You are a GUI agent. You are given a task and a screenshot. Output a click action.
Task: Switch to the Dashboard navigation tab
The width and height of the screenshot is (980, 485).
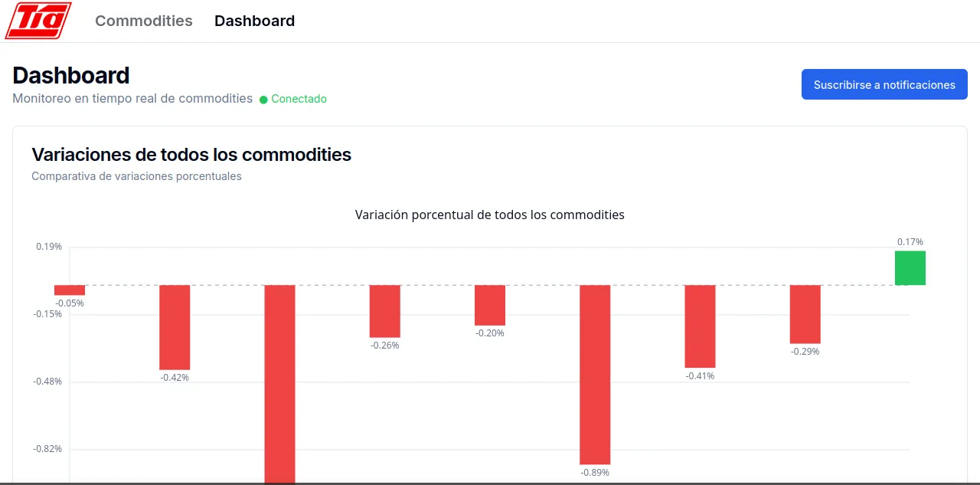[x=254, y=21]
